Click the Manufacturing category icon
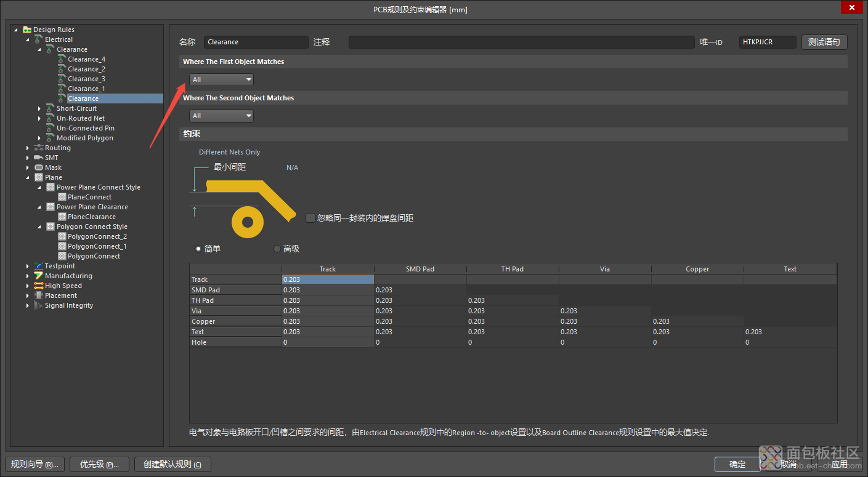 pos(39,276)
